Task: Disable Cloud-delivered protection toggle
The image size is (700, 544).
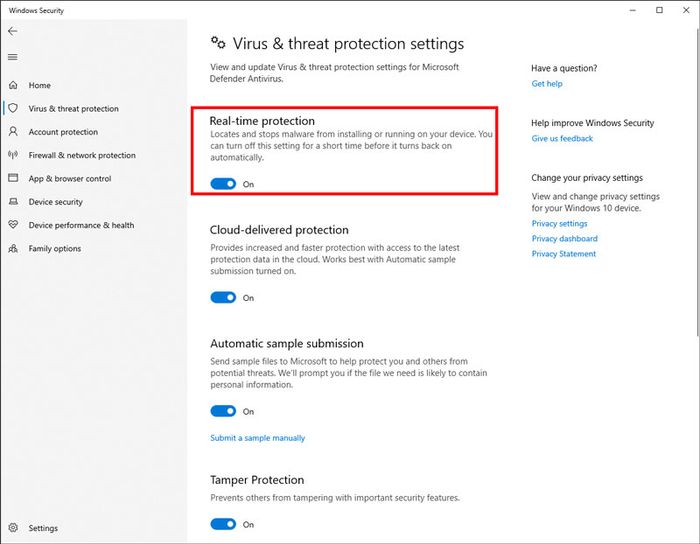Action: coord(223,298)
